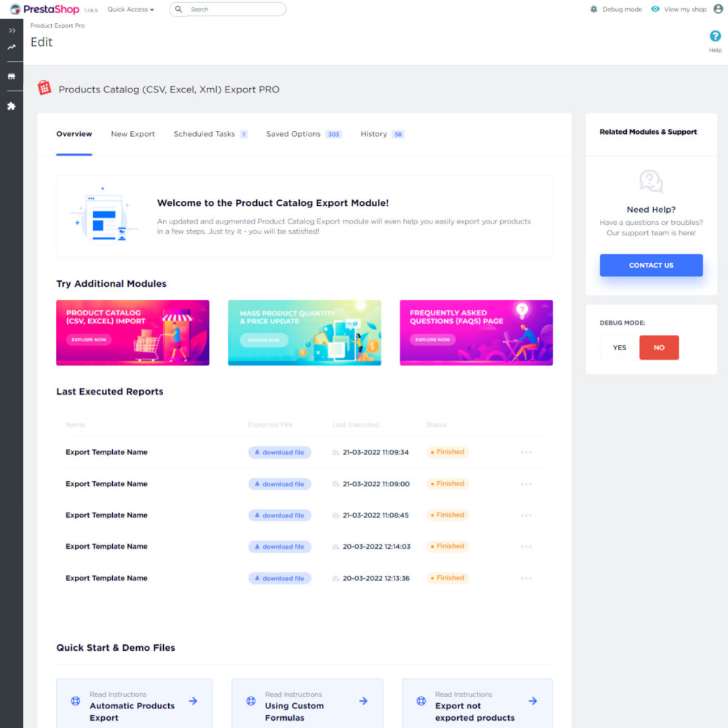Open the Scheduled Tasks tab
Image resolution: width=728 pixels, height=728 pixels.
tap(205, 134)
